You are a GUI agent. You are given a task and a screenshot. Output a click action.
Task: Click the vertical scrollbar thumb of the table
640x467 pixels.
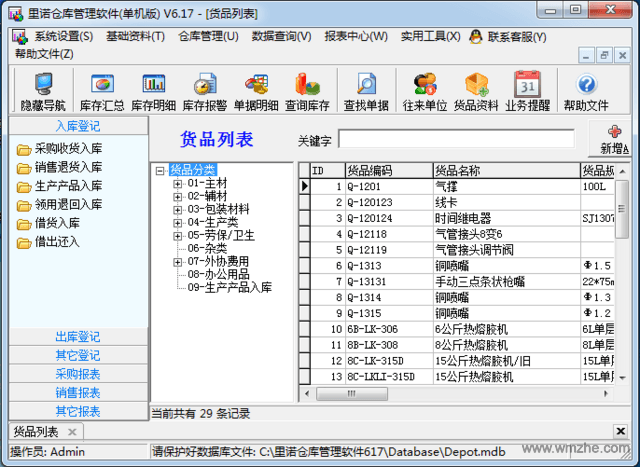point(622,209)
